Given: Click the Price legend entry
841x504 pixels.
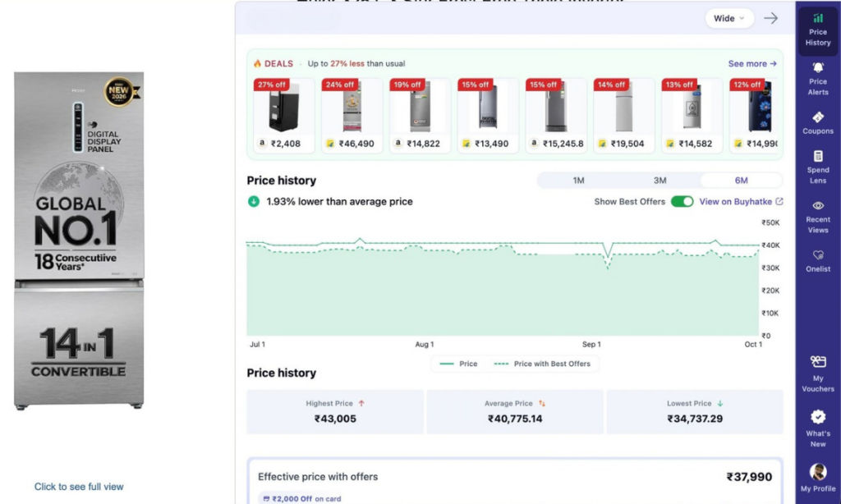Looking at the screenshot, I should [458, 364].
